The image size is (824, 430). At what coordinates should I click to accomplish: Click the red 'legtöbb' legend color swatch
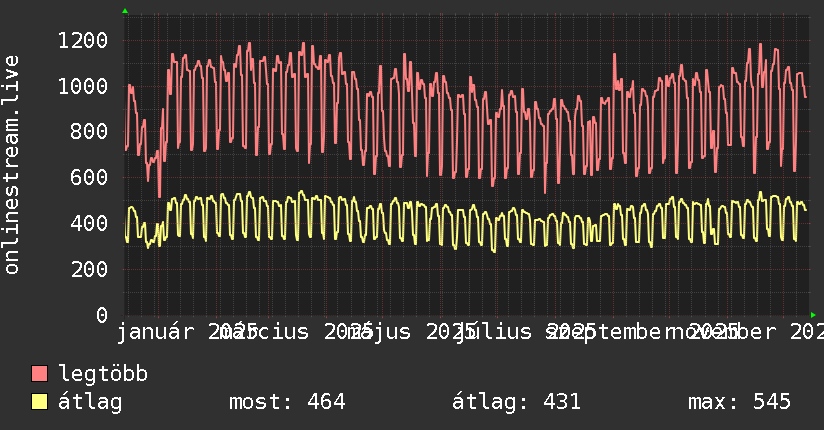[x=39, y=373]
